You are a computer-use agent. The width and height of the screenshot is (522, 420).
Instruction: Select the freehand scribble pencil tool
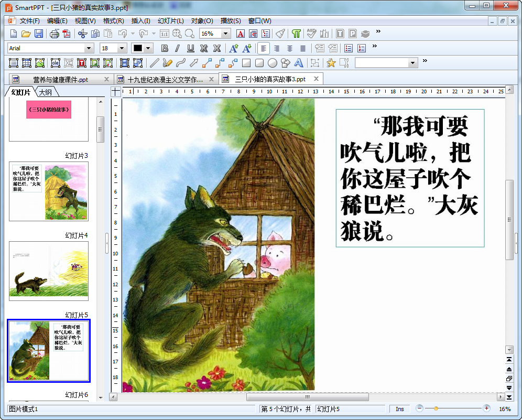coord(167,63)
